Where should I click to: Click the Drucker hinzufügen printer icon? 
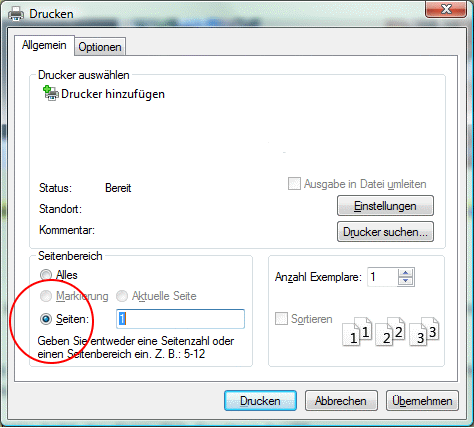tap(51, 93)
